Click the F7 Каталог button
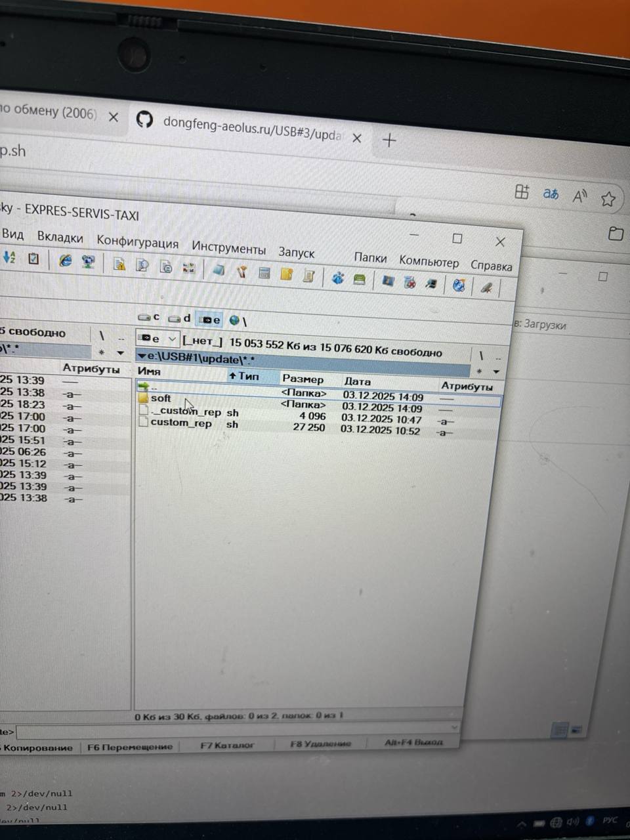This screenshot has width=630, height=840. click(227, 745)
